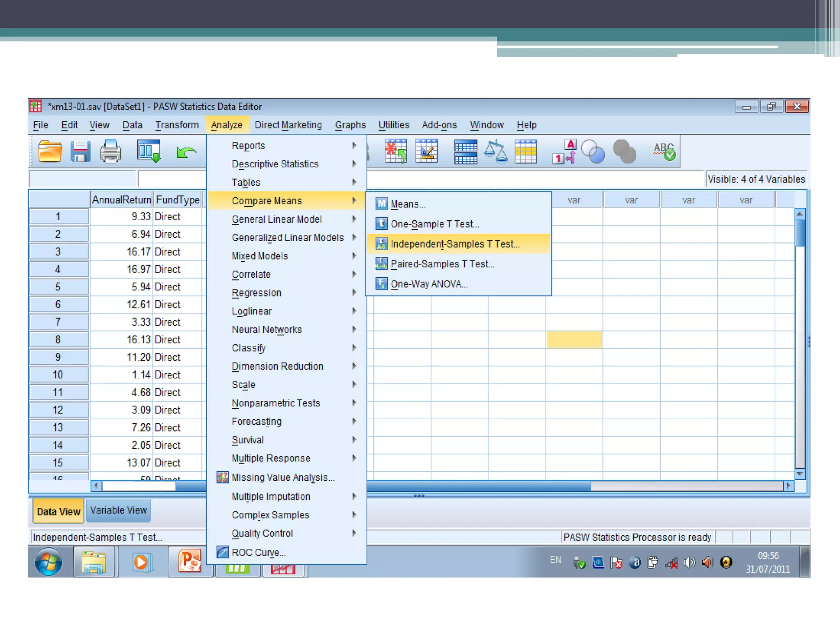Open the Windows Start orb
The image size is (840, 630).
point(48,562)
